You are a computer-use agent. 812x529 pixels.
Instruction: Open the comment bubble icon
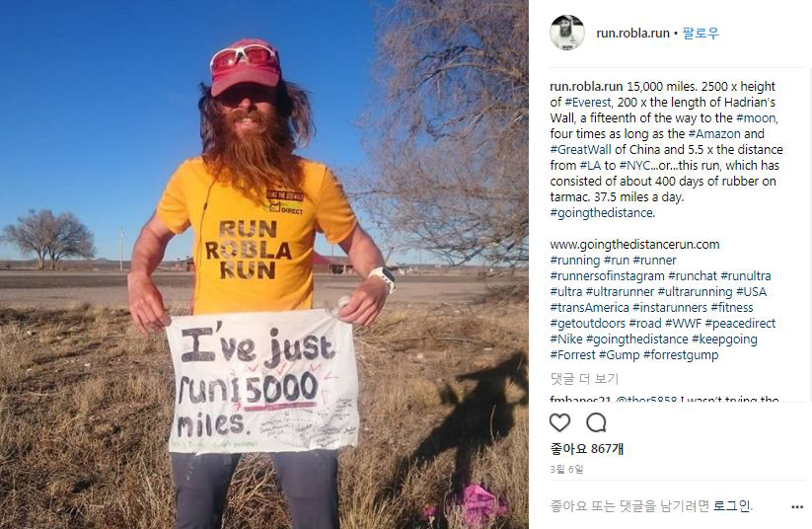click(x=596, y=422)
